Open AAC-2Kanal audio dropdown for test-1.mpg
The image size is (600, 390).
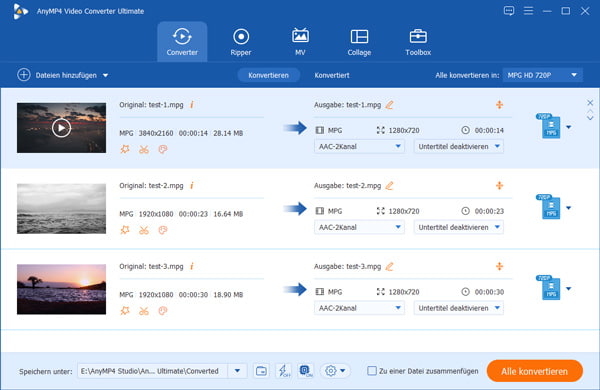[359, 146]
